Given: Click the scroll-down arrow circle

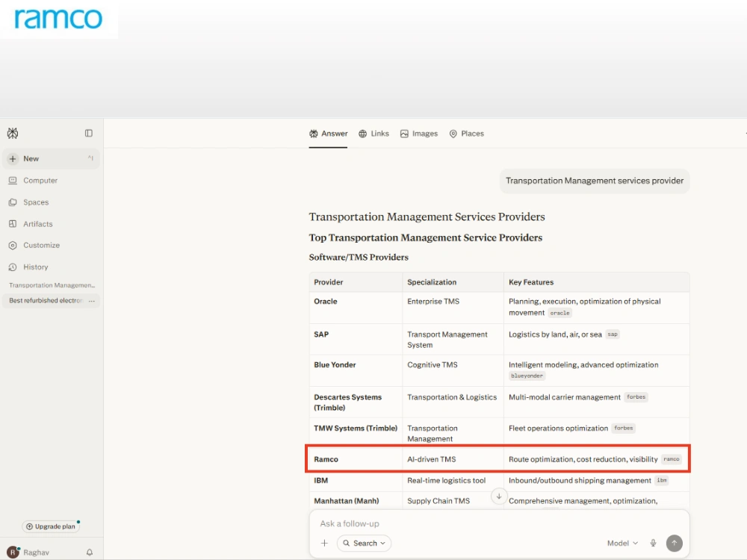Looking at the screenshot, I should pos(499,497).
